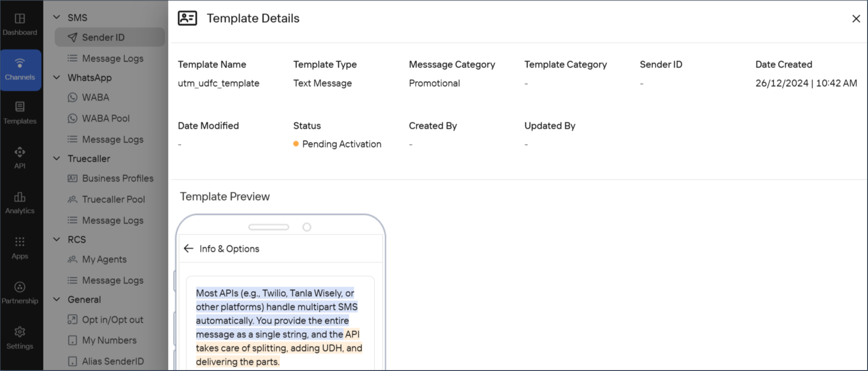This screenshot has height=371, width=868.
Task: Open the Apps grid icon
Action: tap(20, 242)
